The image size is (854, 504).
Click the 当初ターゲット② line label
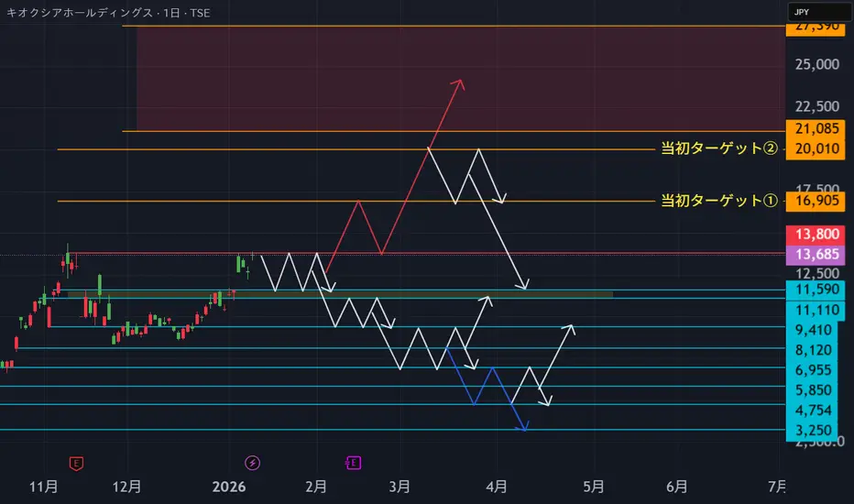tap(719, 148)
